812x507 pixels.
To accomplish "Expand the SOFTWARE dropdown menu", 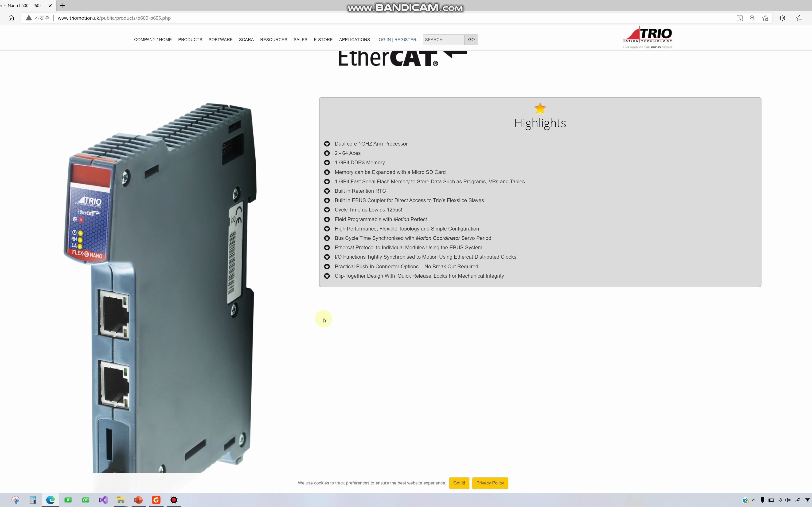I will [220, 39].
